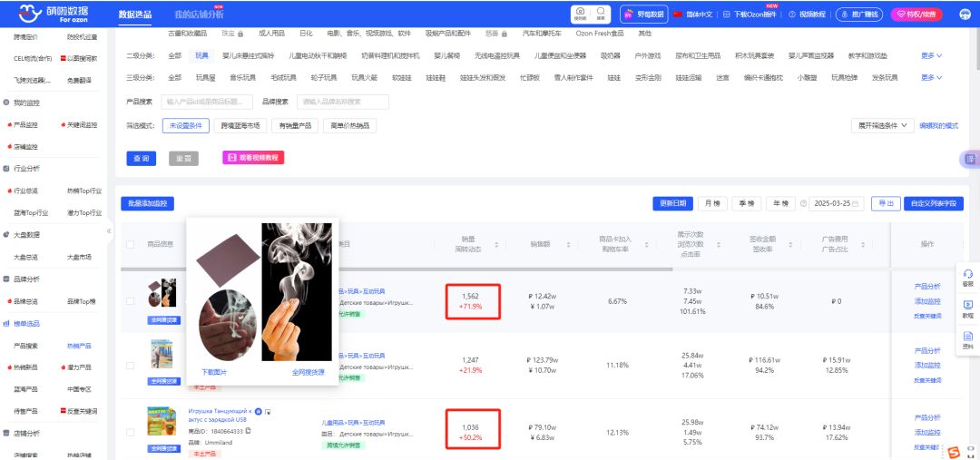Viewport: 980px width, 460px height.
Task: Click into the 产品搜索 input field
Action: [207, 102]
